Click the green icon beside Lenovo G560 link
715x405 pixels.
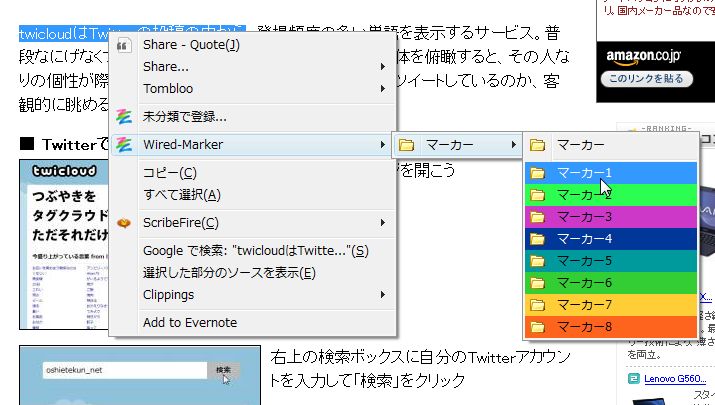(x=633, y=379)
